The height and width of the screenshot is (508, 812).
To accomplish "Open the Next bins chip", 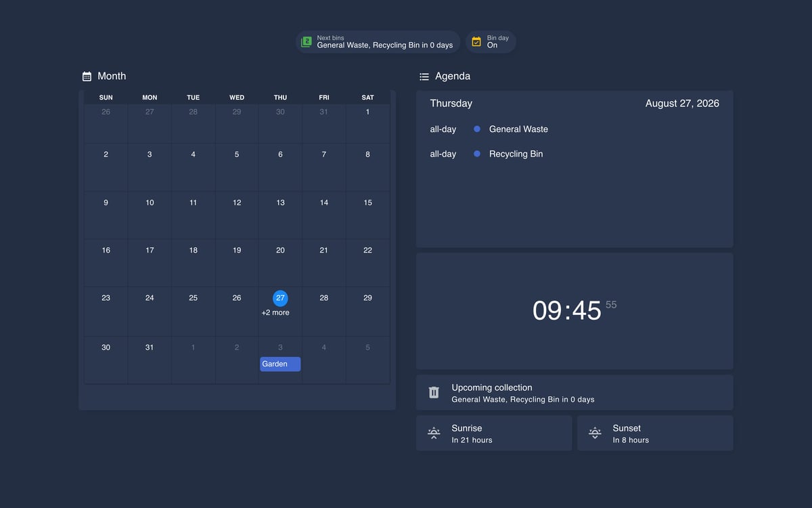I will [378, 42].
